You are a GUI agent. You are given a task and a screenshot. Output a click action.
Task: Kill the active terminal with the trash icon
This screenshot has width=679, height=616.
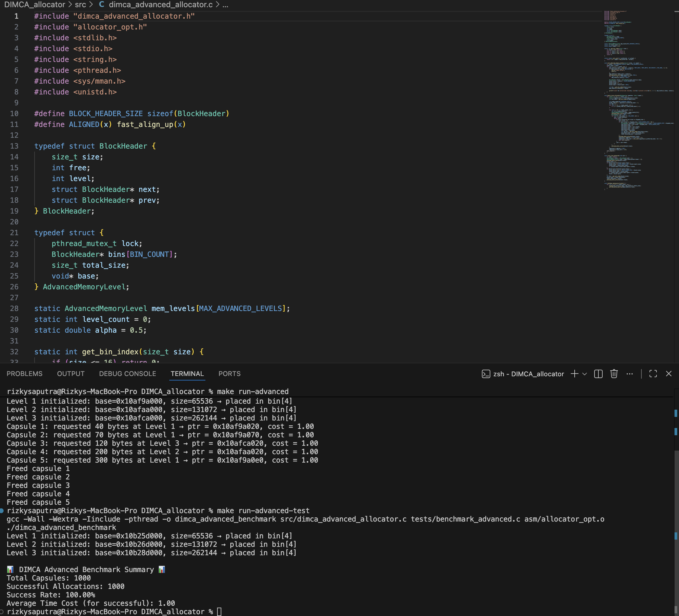[x=614, y=374]
